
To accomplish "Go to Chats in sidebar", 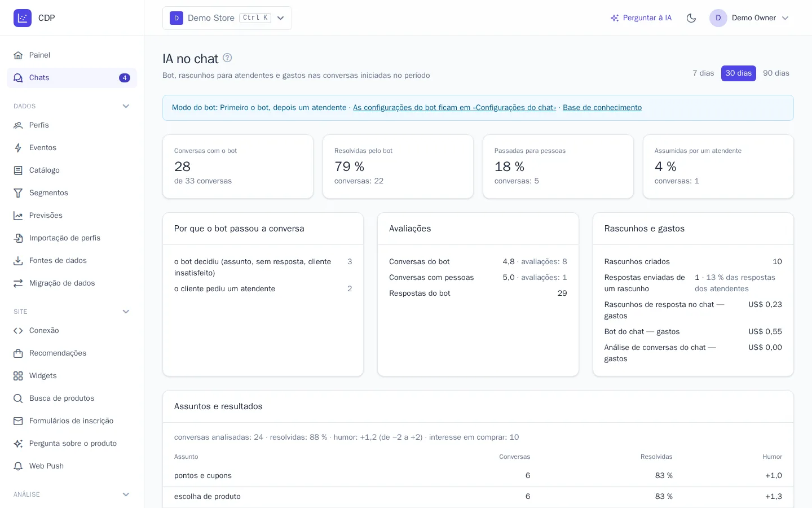I will click(72, 78).
